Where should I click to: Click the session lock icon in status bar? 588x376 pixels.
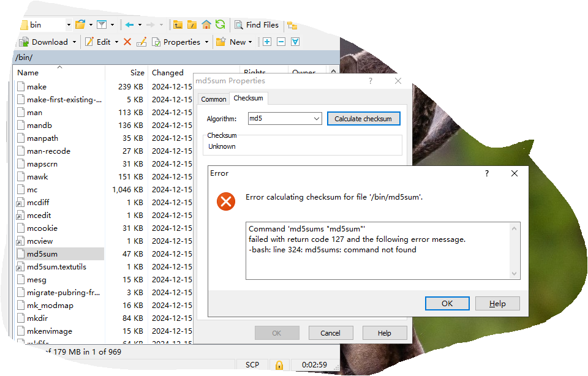tap(279, 365)
